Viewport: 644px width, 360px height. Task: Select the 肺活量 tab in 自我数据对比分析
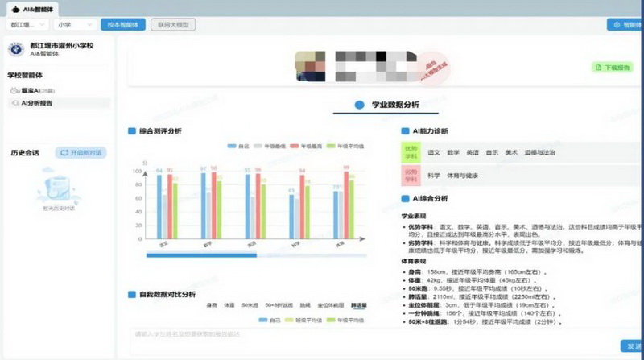(x=358, y=306)
